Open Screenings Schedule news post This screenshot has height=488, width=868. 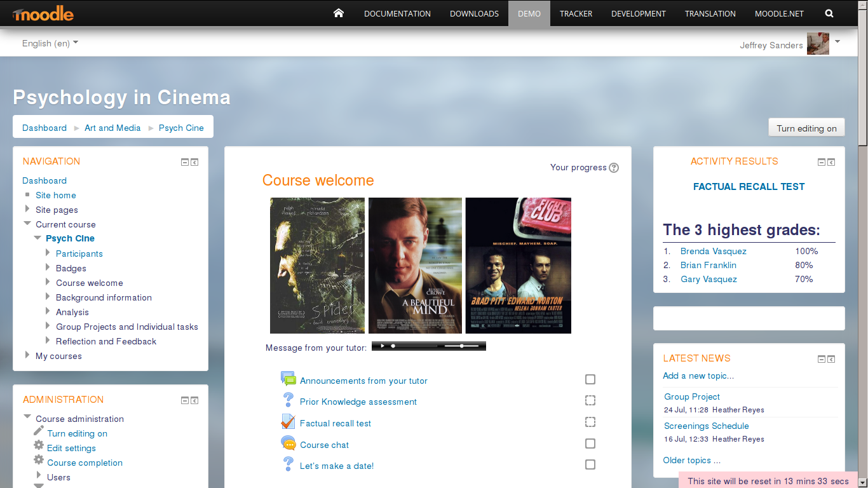click(707, 426)
